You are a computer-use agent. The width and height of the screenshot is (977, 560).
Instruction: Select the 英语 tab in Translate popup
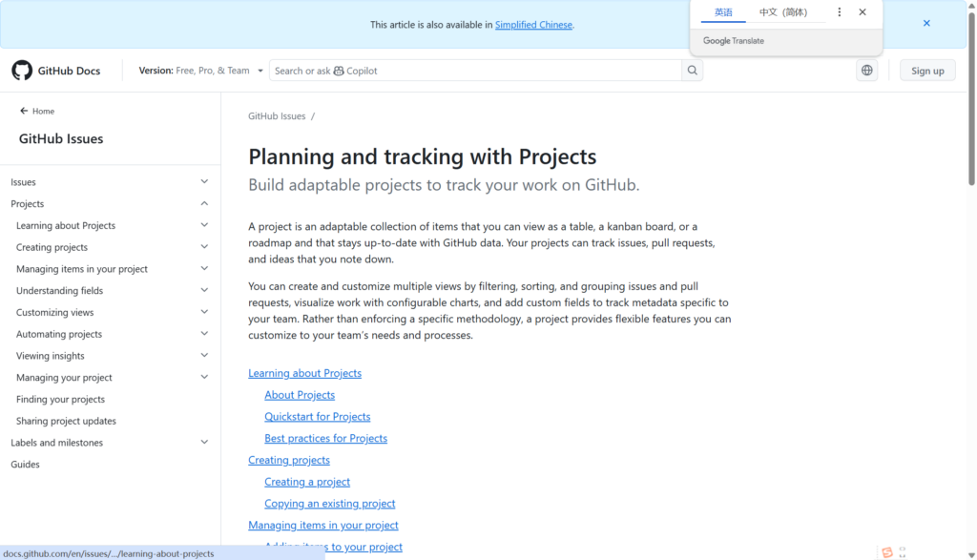pos(723,12)
